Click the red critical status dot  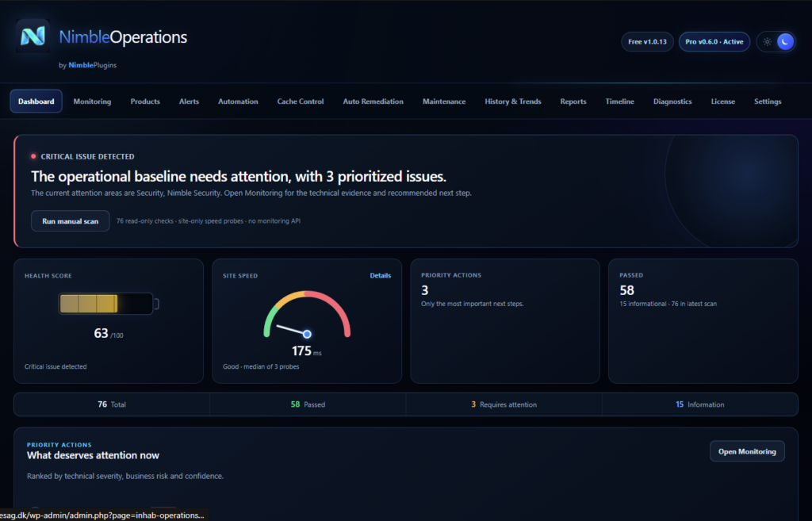[33, 156]
